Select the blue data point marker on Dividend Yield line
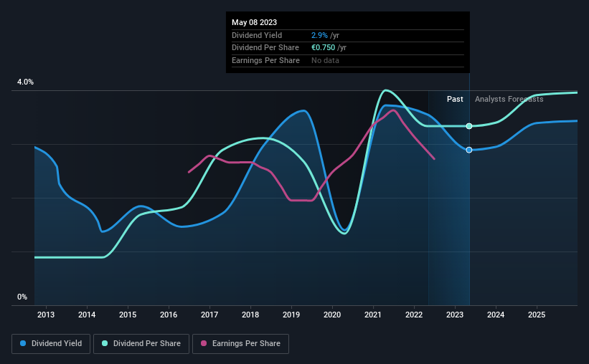This screenshot has width=589, height=364. click(x=469, y=150)
